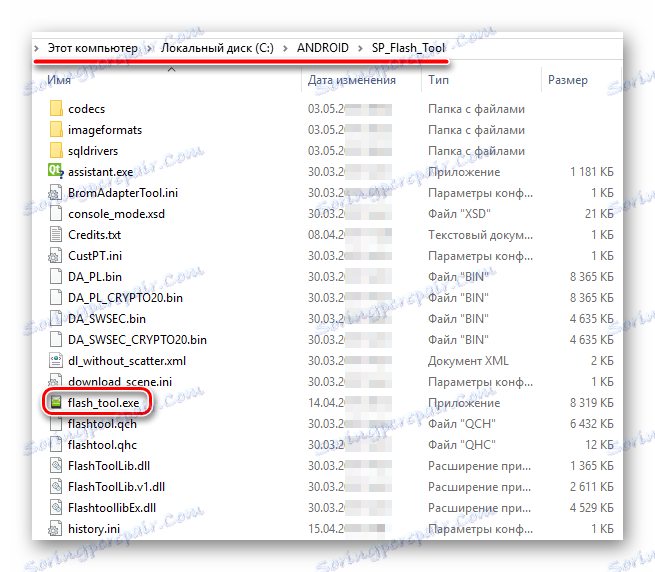Select the imageformats folder name
The width and height of the screenshot is (655, 572).
[x=105, y=130]
